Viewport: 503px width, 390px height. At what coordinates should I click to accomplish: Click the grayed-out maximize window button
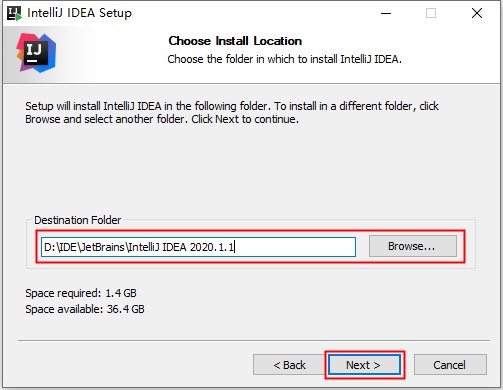[x=431, y=13]
